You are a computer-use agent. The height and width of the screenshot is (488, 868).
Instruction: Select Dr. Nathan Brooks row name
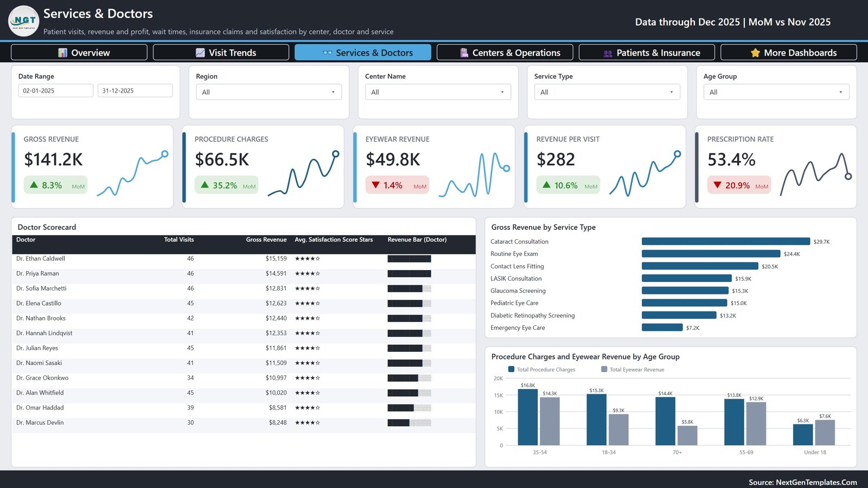click(x=41, y=318)
